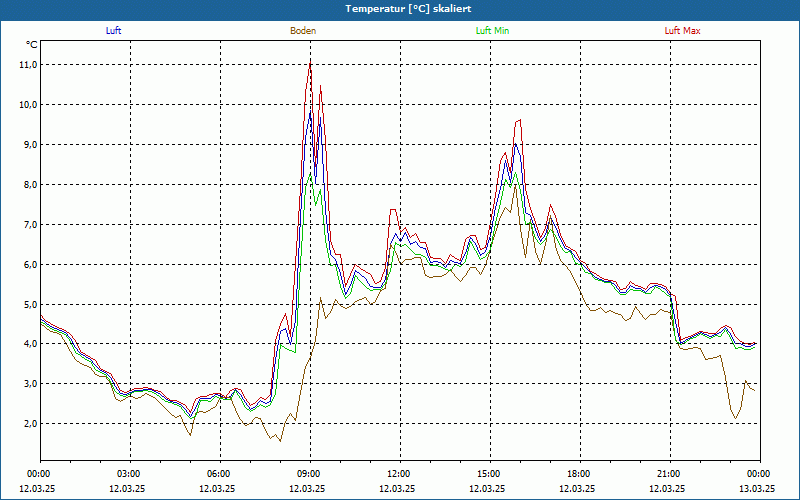Click the 9,0 y-axis value

(x=30, y=144)
